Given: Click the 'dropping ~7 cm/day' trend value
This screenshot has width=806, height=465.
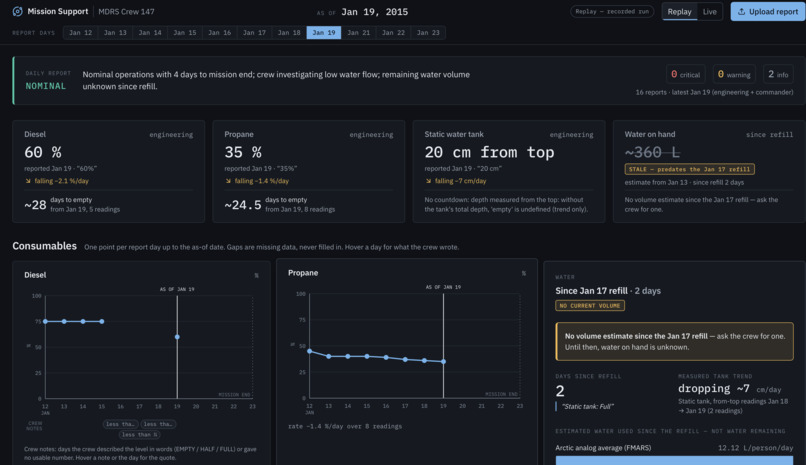Looking at the screenshot, I should pos(729,389).
